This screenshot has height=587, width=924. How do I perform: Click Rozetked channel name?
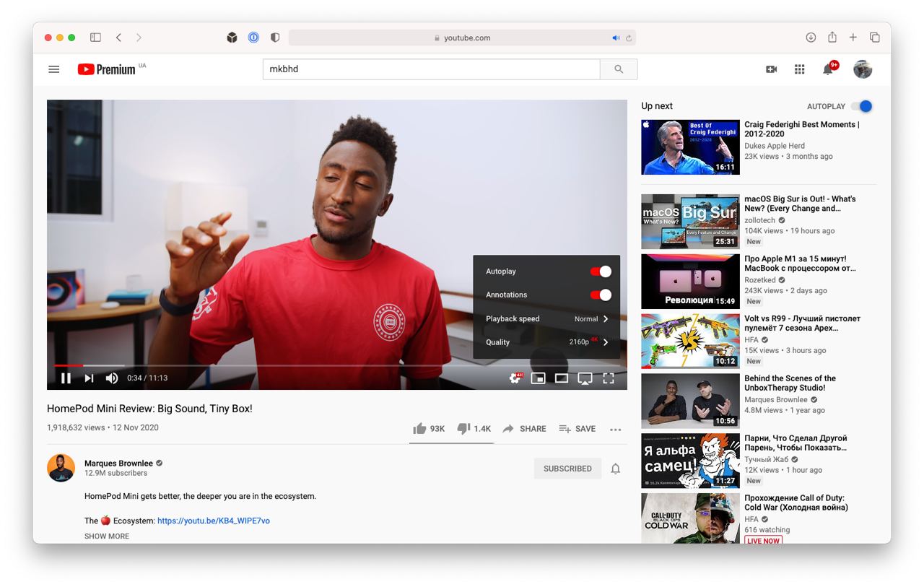[760, 280]
